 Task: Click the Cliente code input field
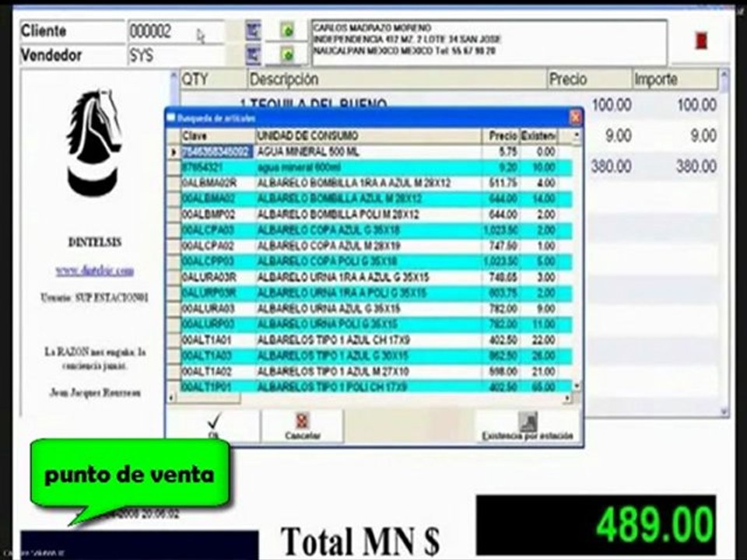176,31
